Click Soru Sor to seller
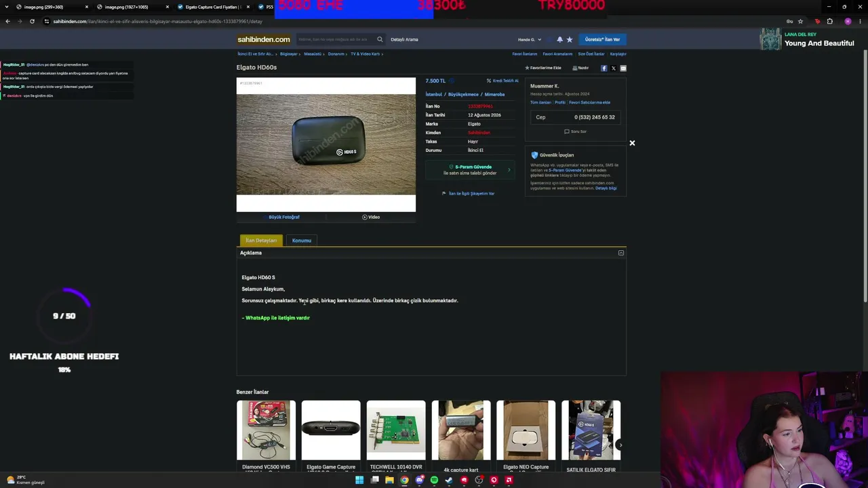Viewport: 868px width, 488px height. click(575, 131)
